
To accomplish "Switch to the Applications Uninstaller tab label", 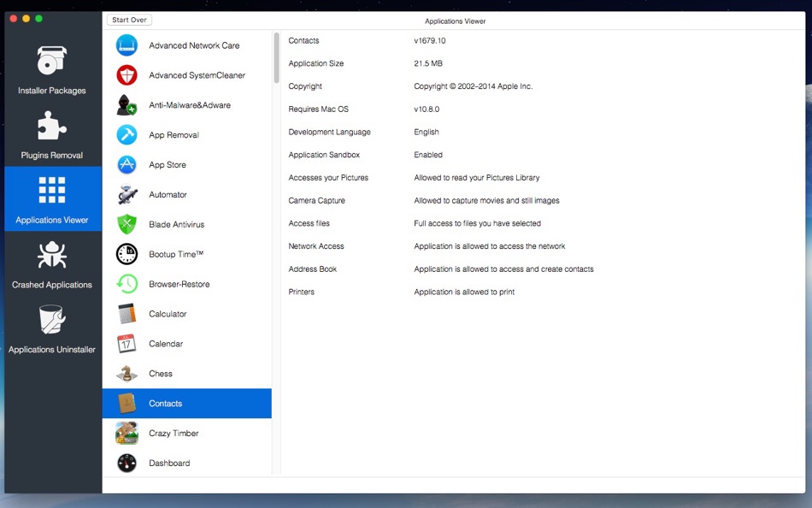I will (x=52, y=350).
